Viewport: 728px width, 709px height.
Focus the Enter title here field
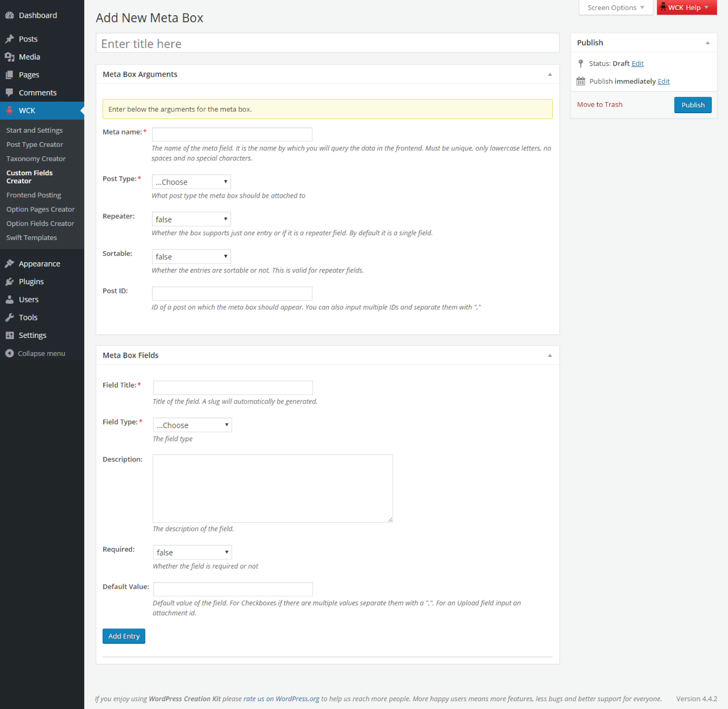[327, 43]
